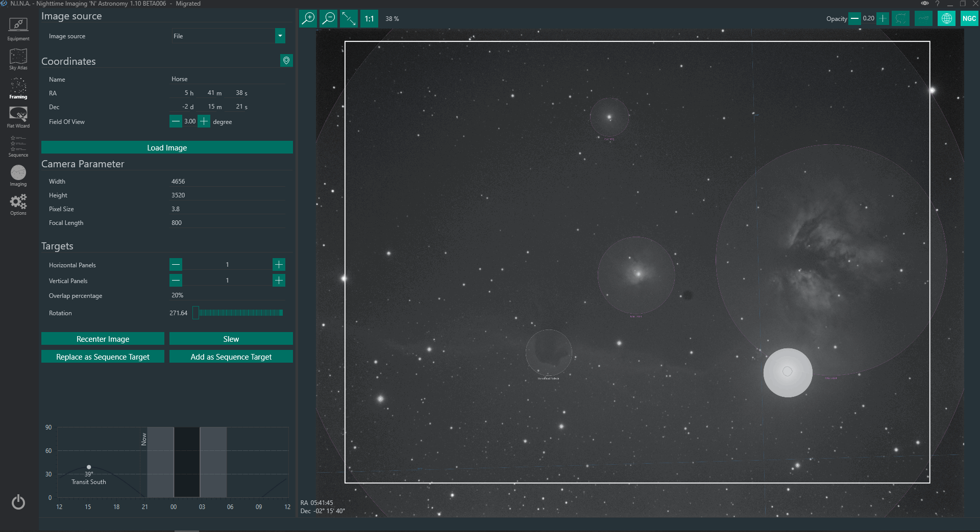Toggle NGC object annotations

click(x=969, y=19)
